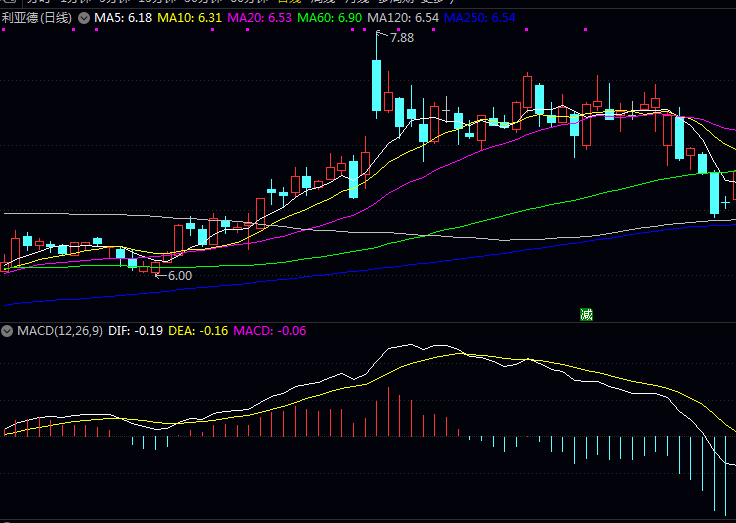736x523 pixels.
Task: Toggle the magenta MA20 indicator label
Action: pyautogui.click(x=262, y=18)
